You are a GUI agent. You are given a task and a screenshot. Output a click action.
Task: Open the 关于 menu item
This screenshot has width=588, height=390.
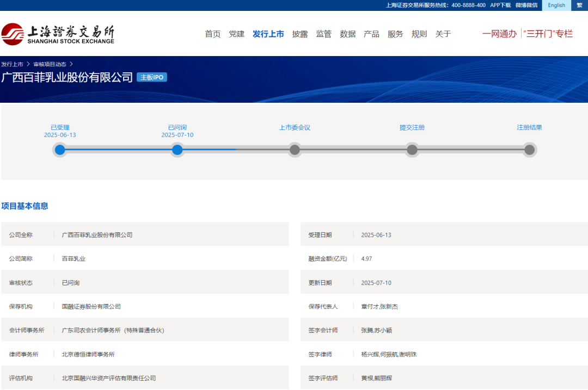point(443,34)
